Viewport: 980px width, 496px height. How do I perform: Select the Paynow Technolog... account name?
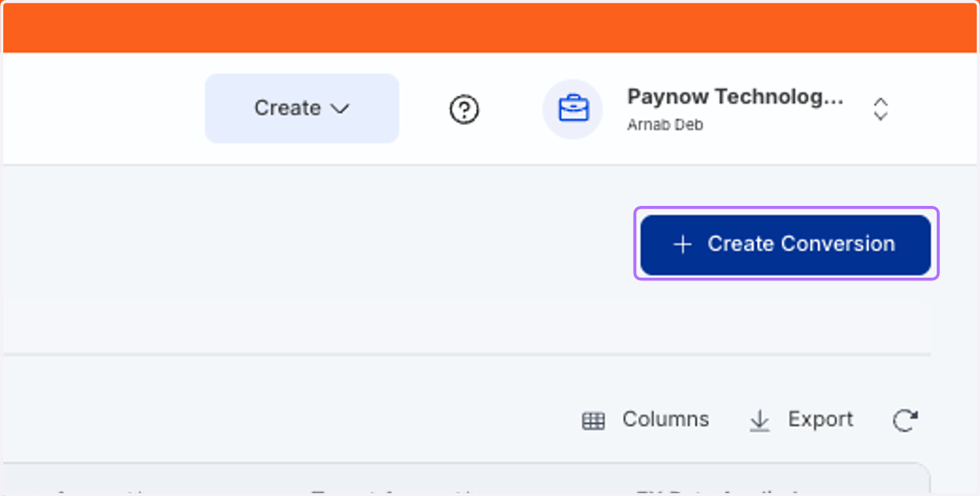click(x=735, y=96)
